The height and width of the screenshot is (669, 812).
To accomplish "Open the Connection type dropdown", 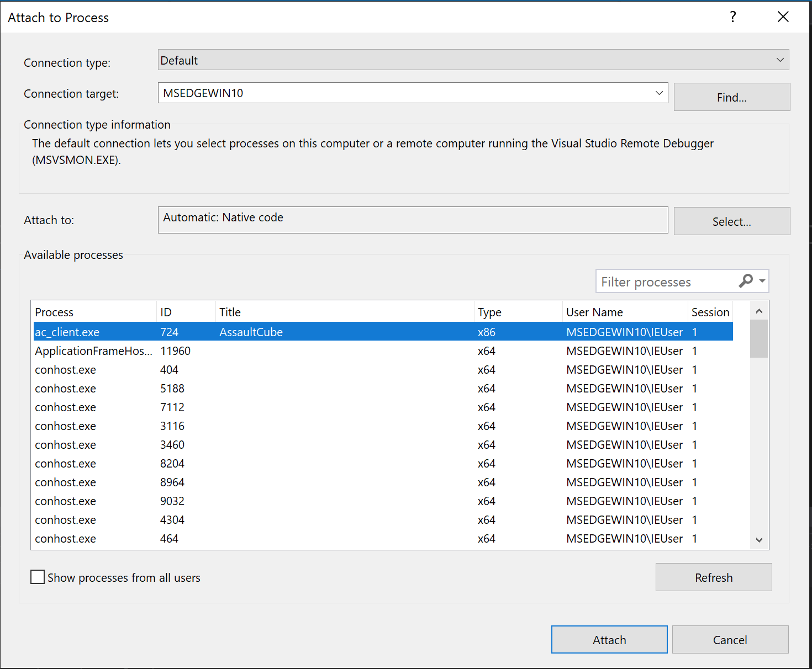I will (x=473, y=60).
